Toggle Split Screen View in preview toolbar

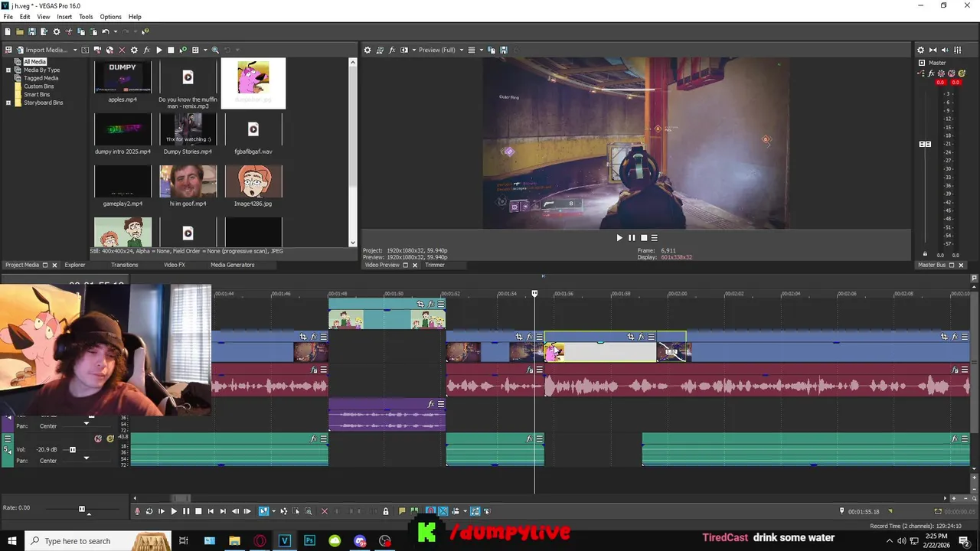[404, 50]
